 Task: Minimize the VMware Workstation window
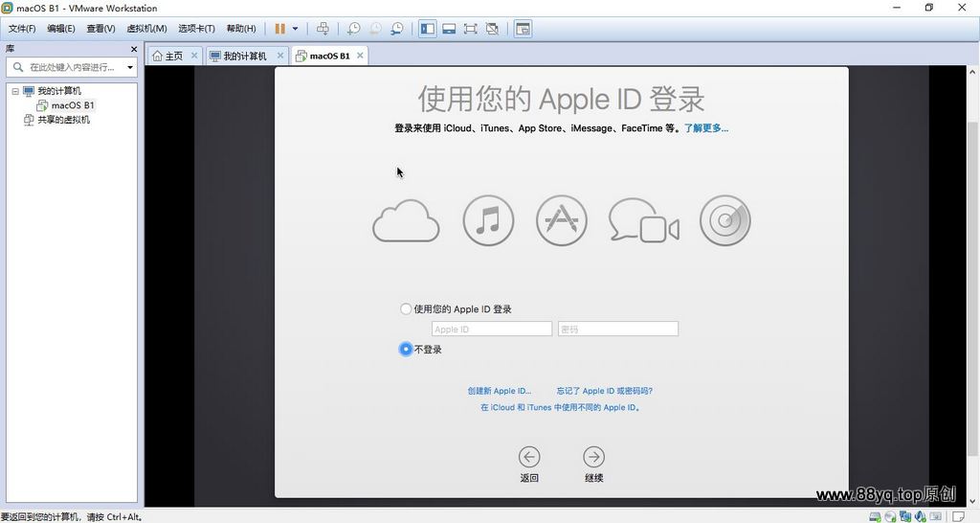point(897,8)
